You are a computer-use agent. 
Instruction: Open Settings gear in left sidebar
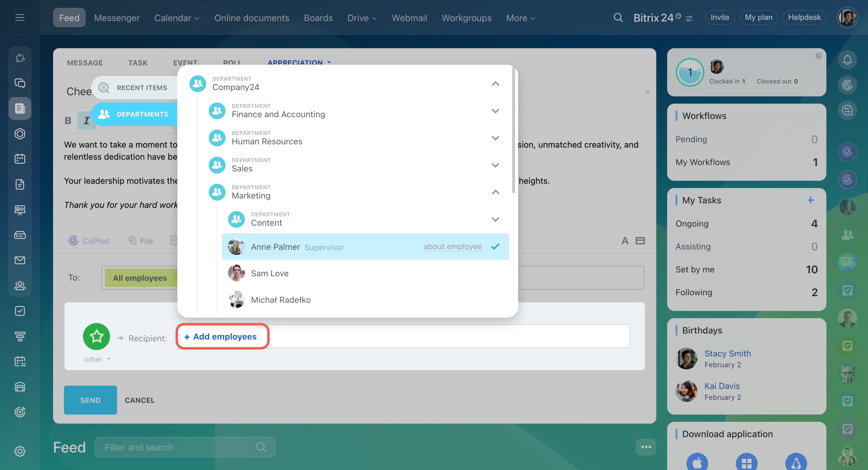[20, 451]
